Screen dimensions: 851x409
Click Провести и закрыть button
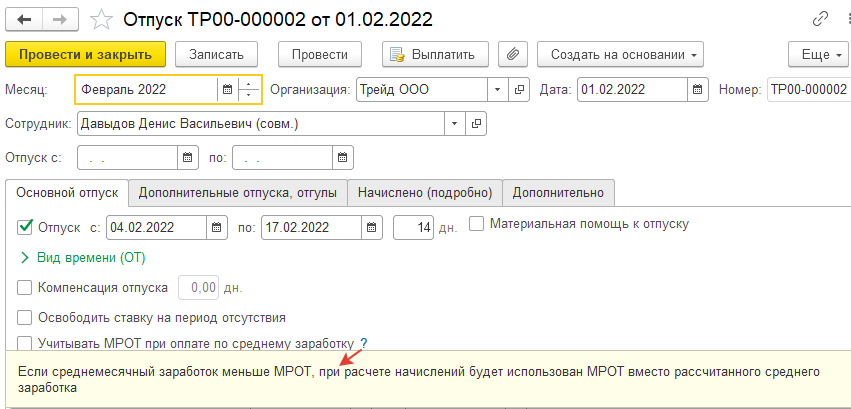coord(85,54)
